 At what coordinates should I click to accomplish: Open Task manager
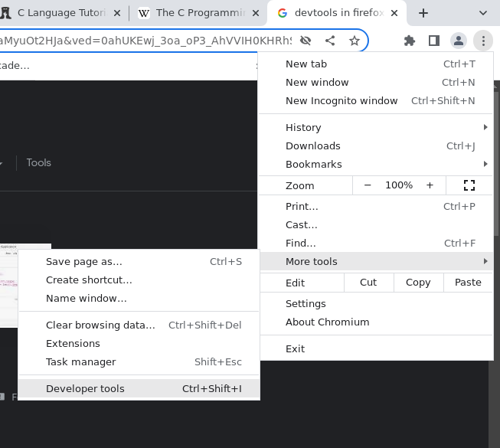(139, 362)
